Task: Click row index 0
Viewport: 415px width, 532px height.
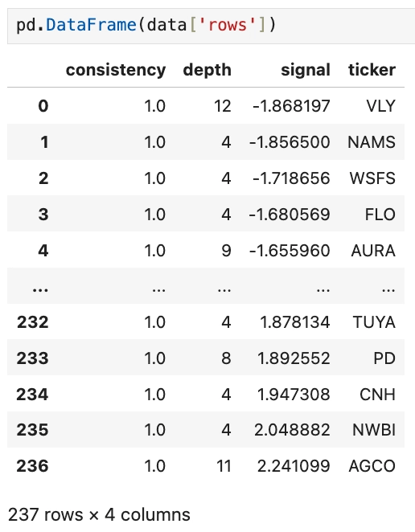Action: pos(43,106)
